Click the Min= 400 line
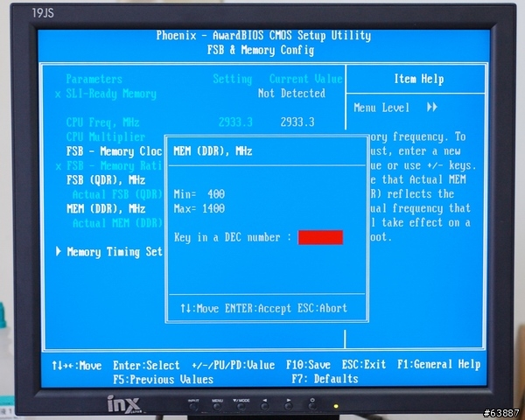The width and height of the screenshot is (525, 420). pyautogui.click(x=199, y=194)
